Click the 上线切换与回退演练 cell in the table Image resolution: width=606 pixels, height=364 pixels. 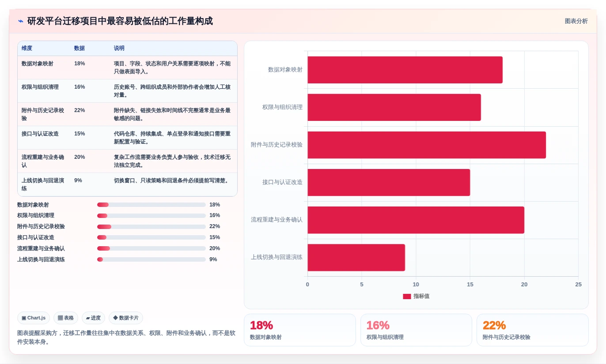pyautogui.click(x=43, y=184)
